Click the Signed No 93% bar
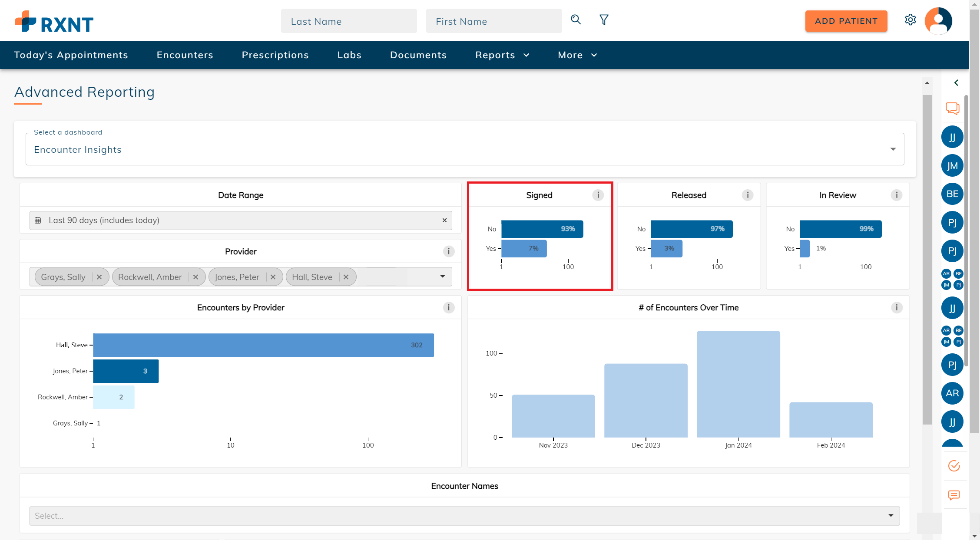This screenshot has width=980, height=540. pyautogui.click(x=542, y=229)
